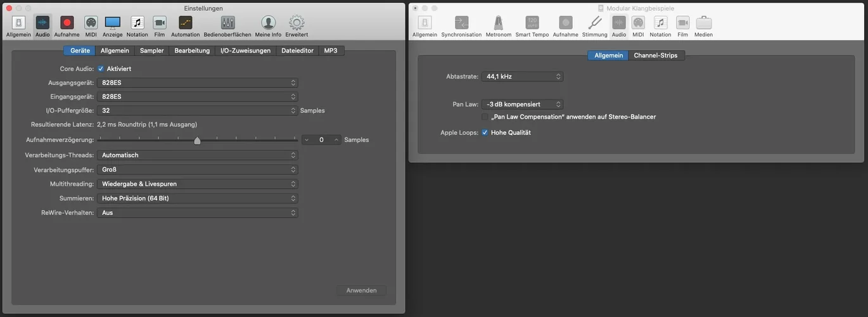Toggle Core Audio Aktiviert checkbox
This screenshot has height=317, width=868.
click(101, 68)
